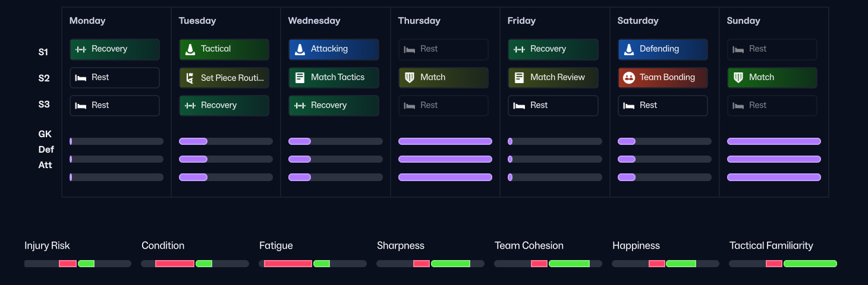This screenshot has width=868, height=285.
Task: Select the Monday column header
Action: (87, 21)
